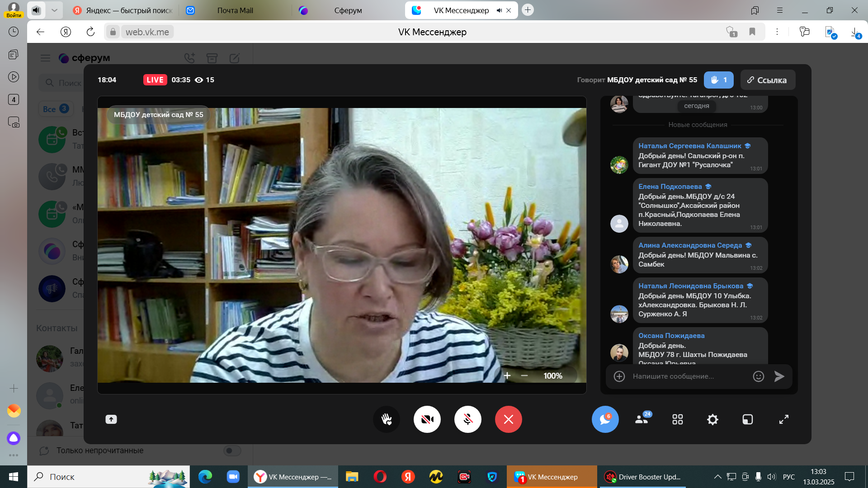Unmute the microphone in the call
This screenshot has height=488, width=868.
[468, 419]
